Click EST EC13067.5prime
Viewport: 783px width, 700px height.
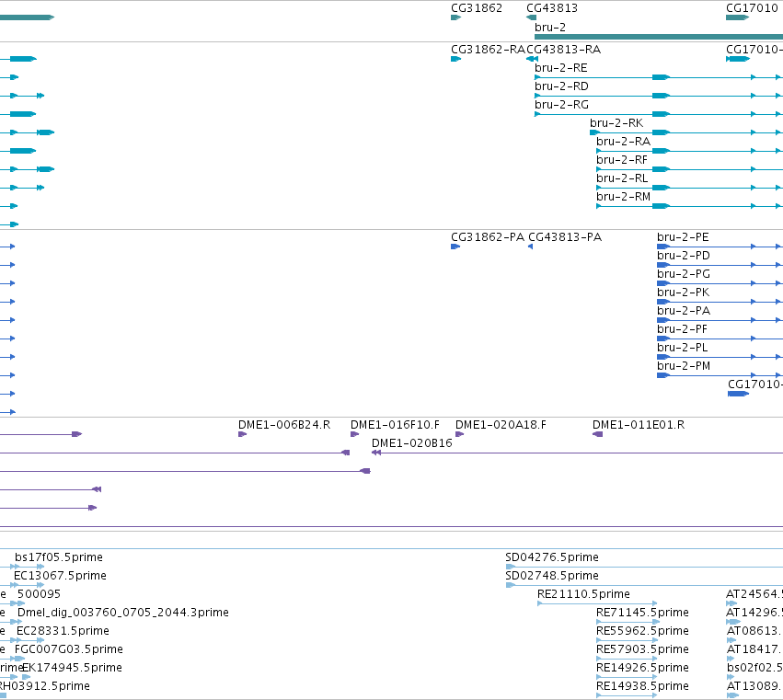61,576
